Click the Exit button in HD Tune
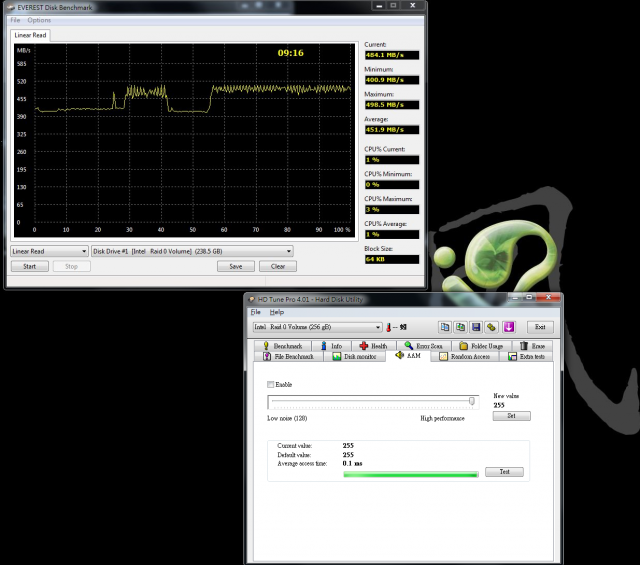Viewport: 640px width, 565px height. 540,327
